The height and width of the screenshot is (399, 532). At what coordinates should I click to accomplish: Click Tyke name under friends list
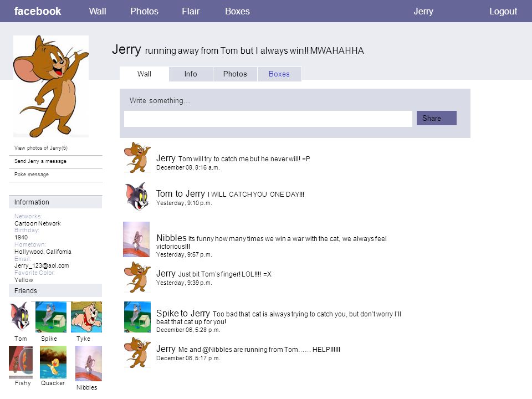pos(84,339)
